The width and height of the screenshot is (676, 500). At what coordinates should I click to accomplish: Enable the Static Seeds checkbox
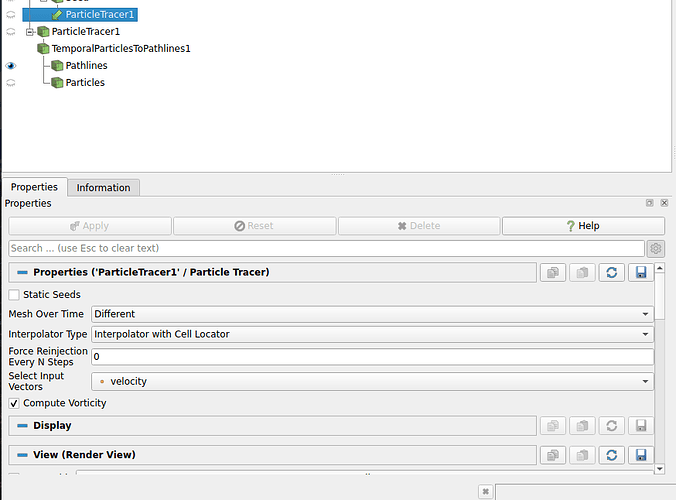point(14,295)
